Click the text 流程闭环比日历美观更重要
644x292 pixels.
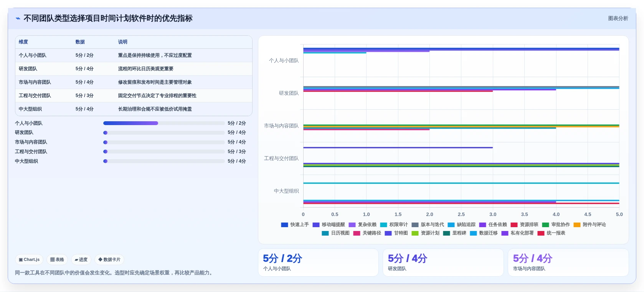146,69
